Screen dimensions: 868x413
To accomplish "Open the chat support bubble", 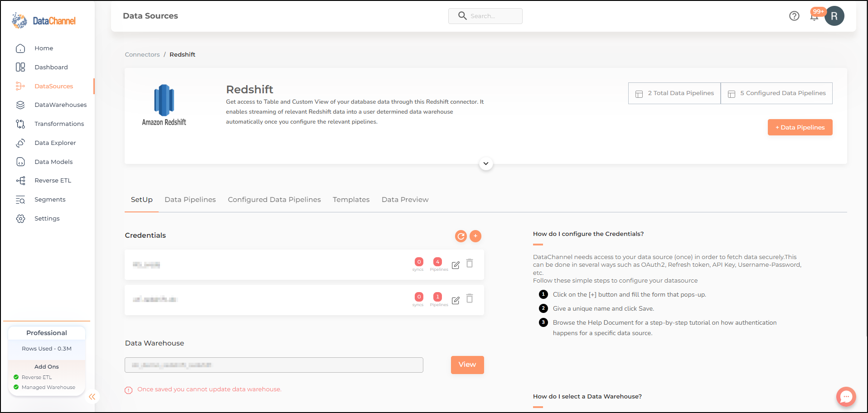I will click(x=846, y=397).
